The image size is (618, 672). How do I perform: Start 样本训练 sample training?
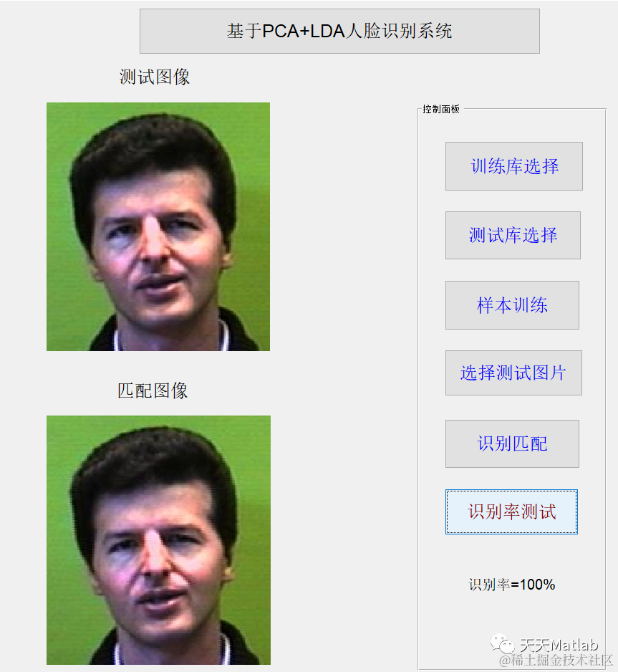[x=512, y=305]
